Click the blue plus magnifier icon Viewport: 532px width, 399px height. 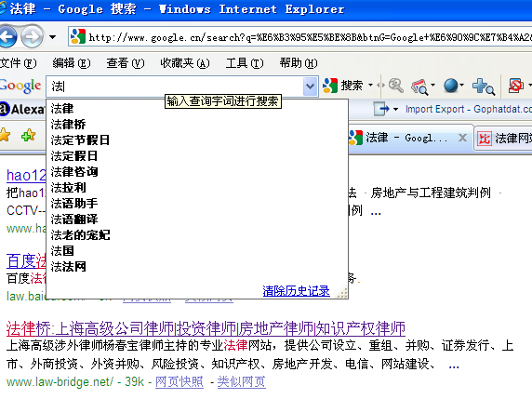483,86
